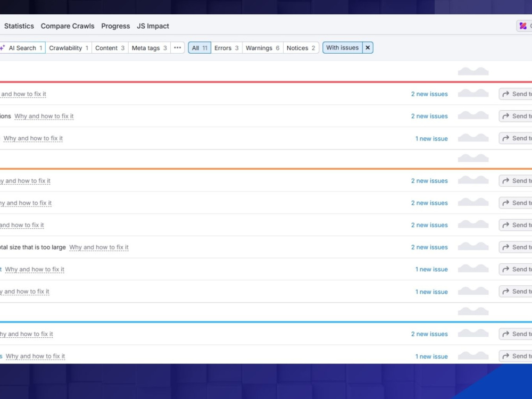
Task: View trend graph in the 'ions' row
Action: (473, 115)
